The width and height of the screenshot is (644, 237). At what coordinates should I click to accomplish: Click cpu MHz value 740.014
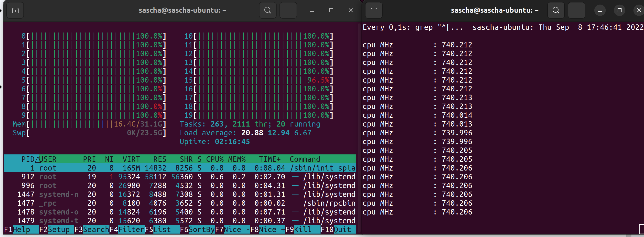pyautogui.click(x=457, y=115)
